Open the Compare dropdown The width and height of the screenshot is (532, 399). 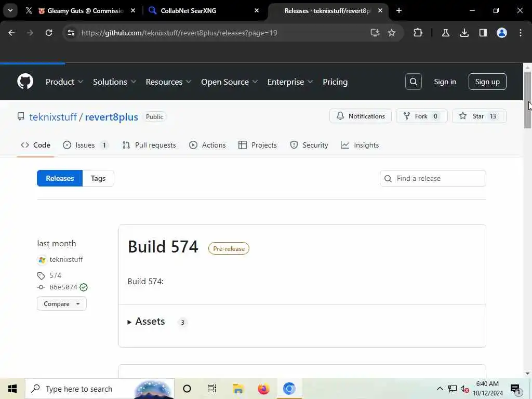tap(62, 303)
